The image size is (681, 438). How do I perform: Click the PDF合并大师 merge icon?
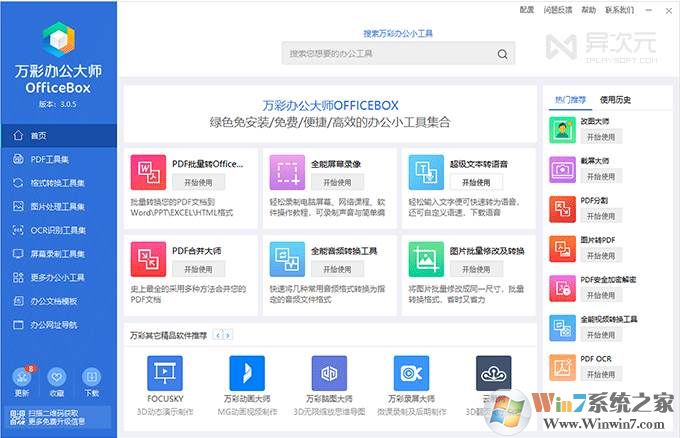click(x=148, y=259)
